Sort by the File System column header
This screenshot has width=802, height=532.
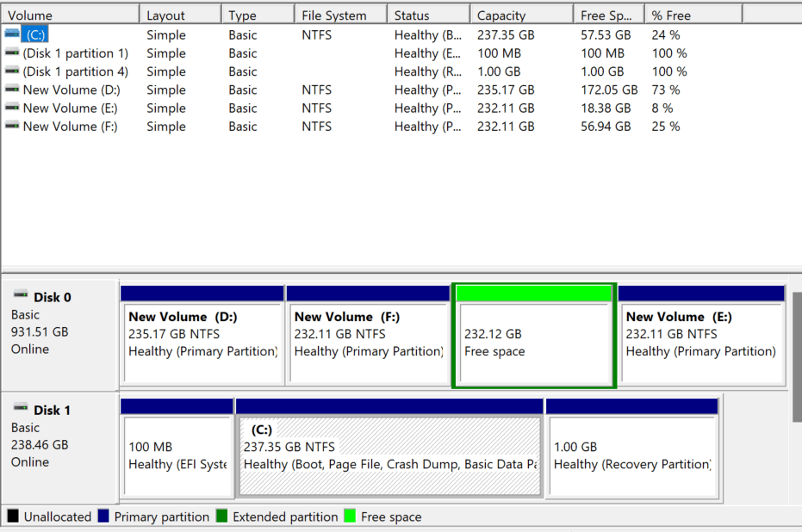click(341, 15)
